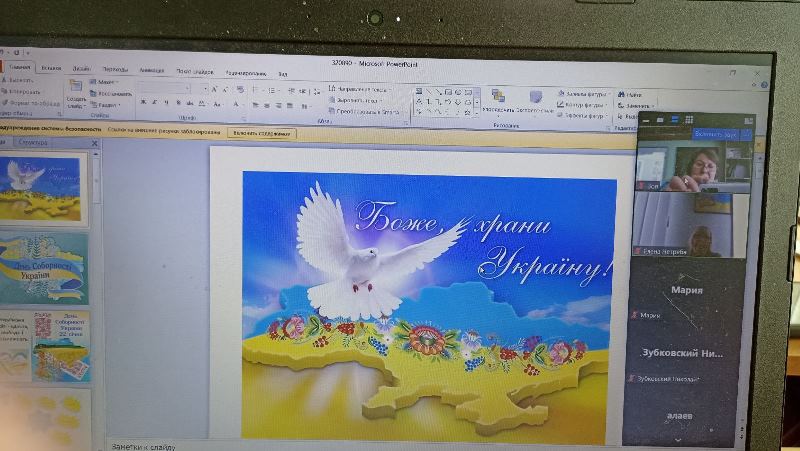Switch to the Рецензирование tab

pyautogui.click(x=246, y=73)
